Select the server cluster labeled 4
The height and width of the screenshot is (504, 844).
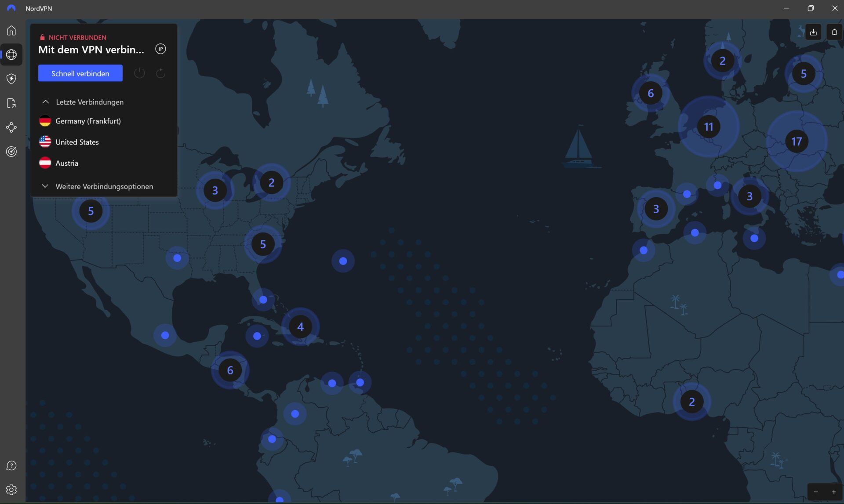300,327
